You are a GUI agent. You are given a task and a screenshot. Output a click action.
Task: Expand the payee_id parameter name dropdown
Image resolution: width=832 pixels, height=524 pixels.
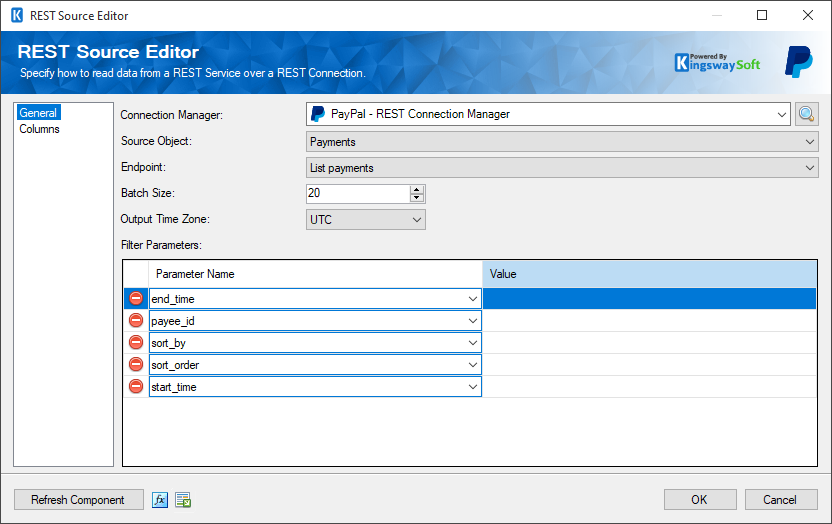472,321
